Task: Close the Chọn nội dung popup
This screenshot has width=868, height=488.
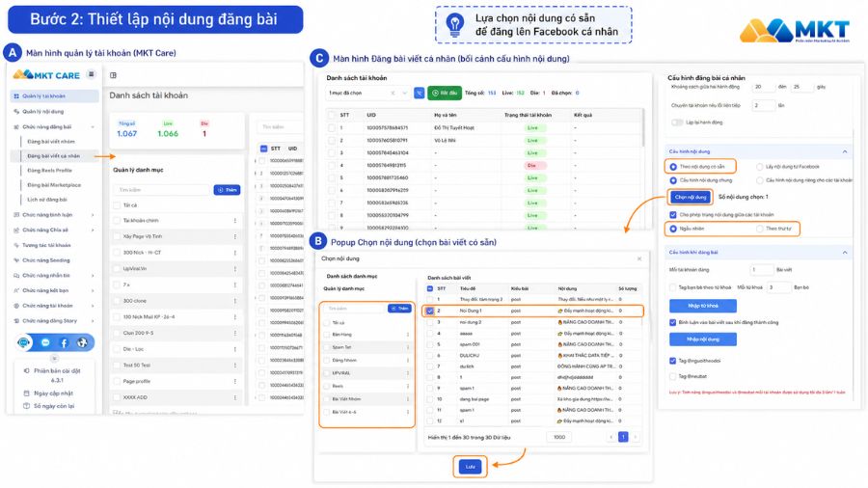Action: click(639, 258)
